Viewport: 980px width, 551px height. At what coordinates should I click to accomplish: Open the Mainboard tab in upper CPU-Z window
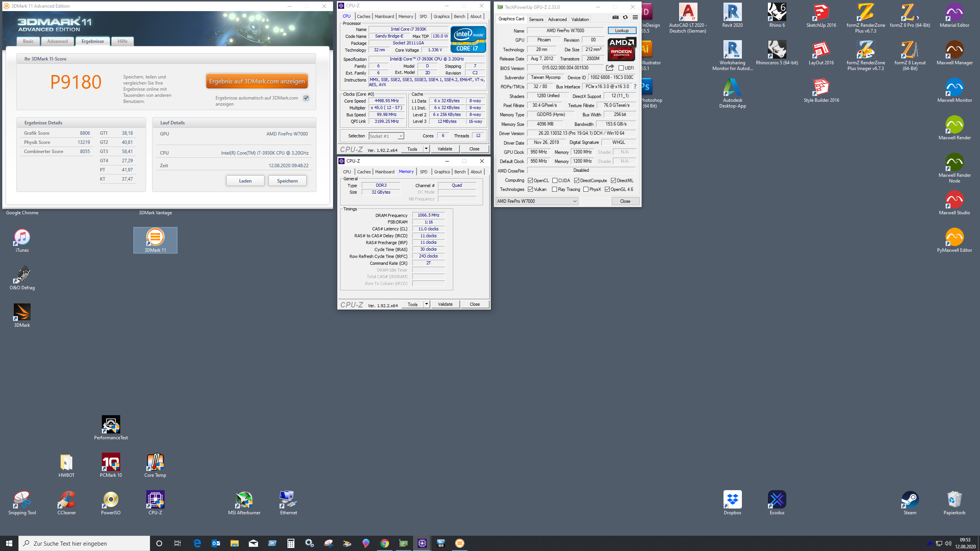384,16
